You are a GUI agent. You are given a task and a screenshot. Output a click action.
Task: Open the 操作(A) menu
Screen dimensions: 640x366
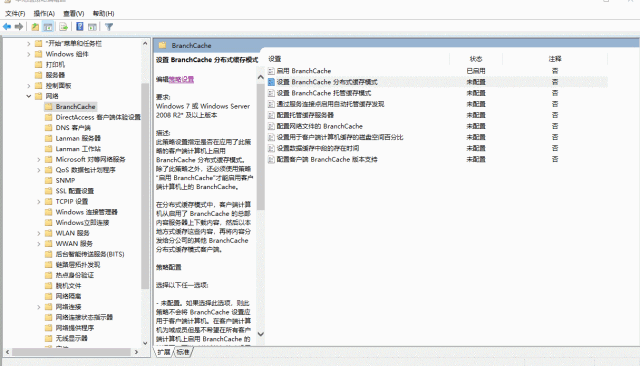point(44,13)
